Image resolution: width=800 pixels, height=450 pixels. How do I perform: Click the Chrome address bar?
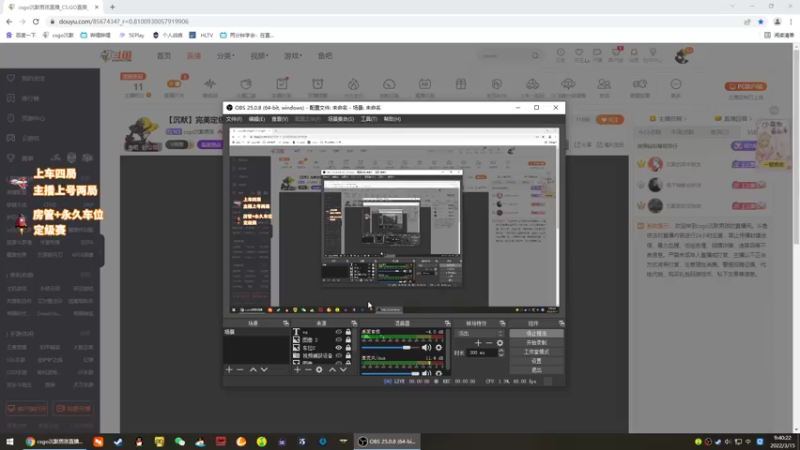click(x=393, y=21)
